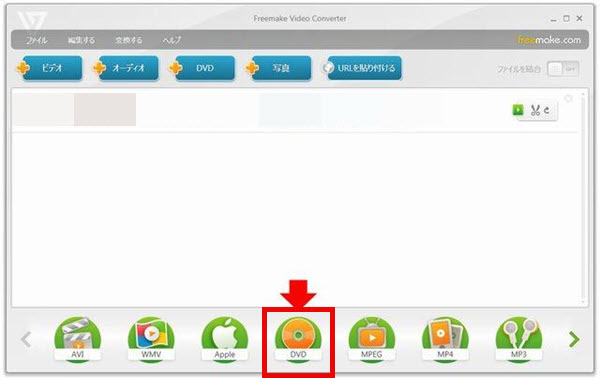The height and width of the screenshot is (378, 600).
Task: Show previous formats with left arrow
Action: coord(26,339)
